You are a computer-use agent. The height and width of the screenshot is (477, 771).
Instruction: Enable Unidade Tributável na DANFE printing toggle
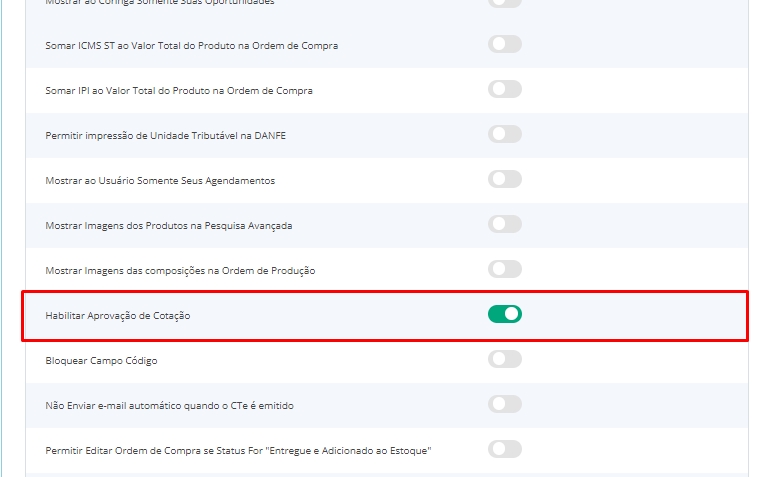coord(505,134)
